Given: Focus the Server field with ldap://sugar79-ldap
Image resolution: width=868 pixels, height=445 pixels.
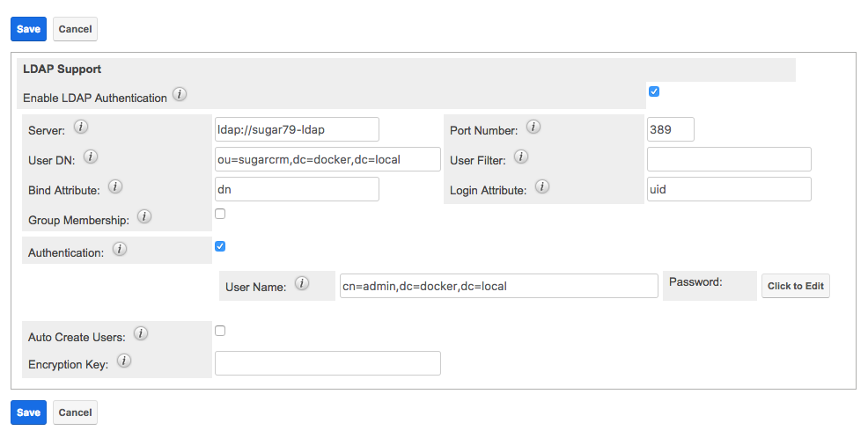Looking at the screenshot, I should pos(297,129).
